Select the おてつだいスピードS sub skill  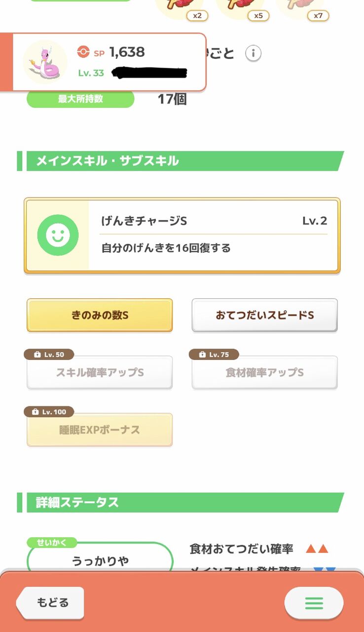pos(264,315)
